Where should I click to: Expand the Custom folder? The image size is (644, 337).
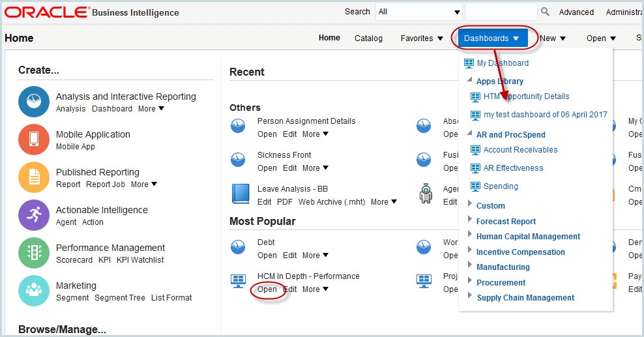tap(470, 203)
